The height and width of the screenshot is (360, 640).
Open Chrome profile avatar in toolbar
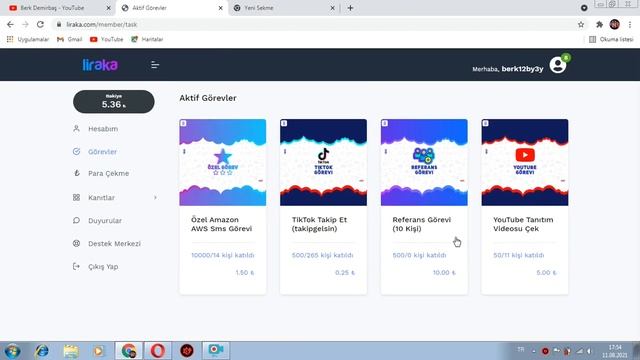(615, 24)
